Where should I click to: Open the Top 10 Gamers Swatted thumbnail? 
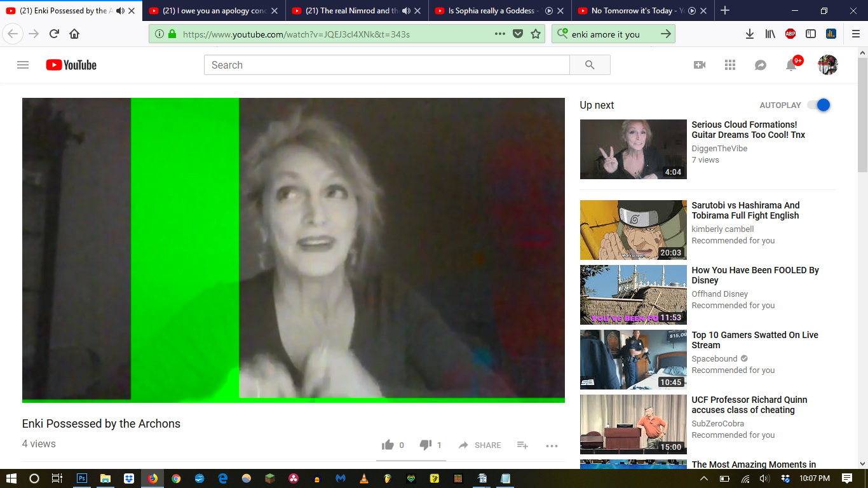(x=634, y=360)
